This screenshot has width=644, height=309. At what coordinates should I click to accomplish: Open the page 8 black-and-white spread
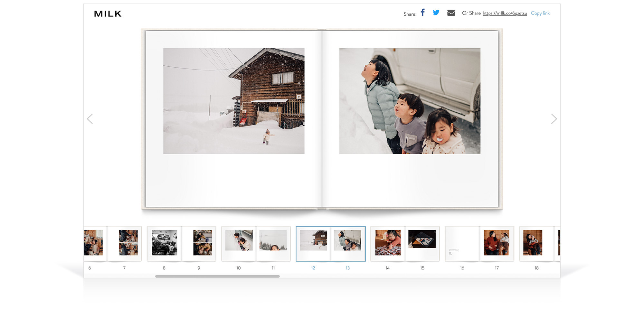pos(164,244)
